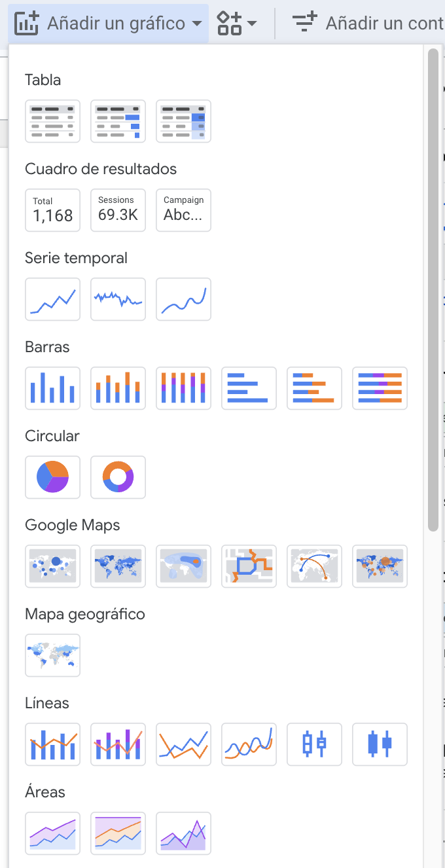Add the smoothed time series chart
Viewport: 445px width, 868px height.
183,299
